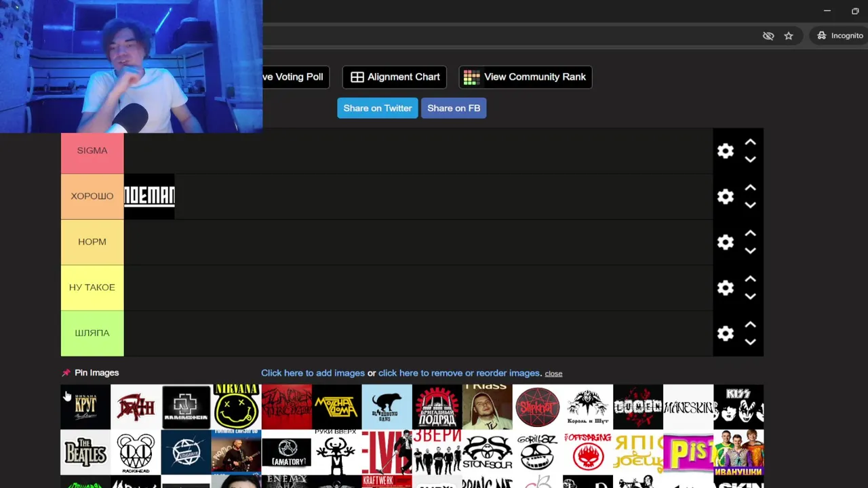The height and width of the screenshot is (488, 868).
Task: Share tier list on Twitter
Action: click(378, 108)
